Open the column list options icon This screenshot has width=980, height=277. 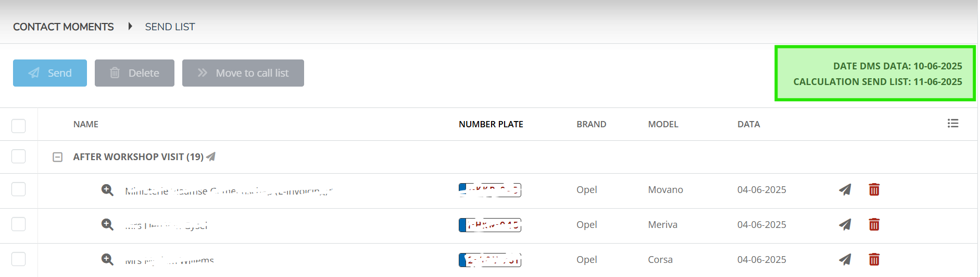[x=953, y=123]
